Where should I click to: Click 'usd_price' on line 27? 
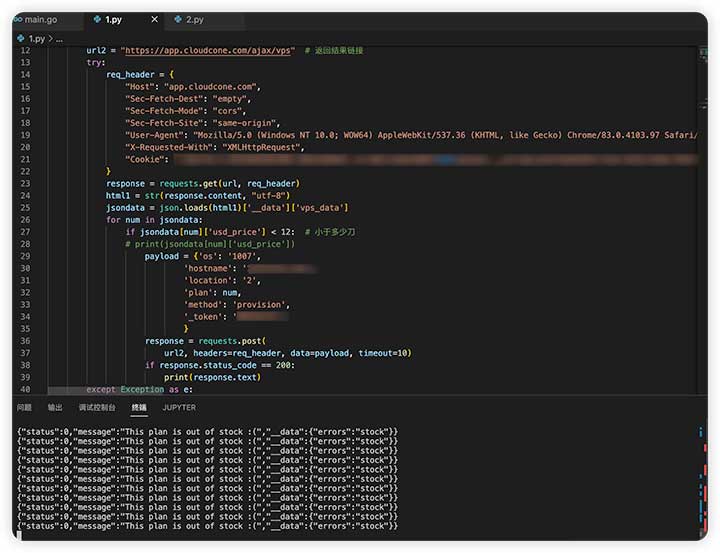point(236,232)
